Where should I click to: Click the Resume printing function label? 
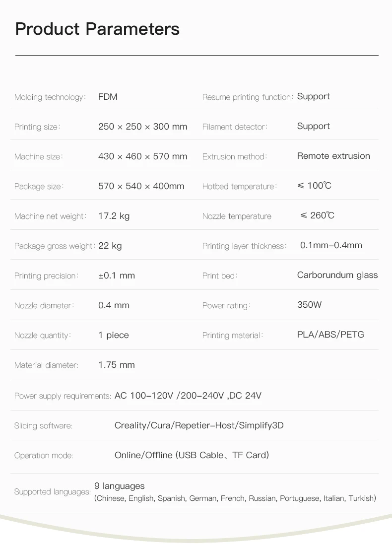[x=247, y=97]
